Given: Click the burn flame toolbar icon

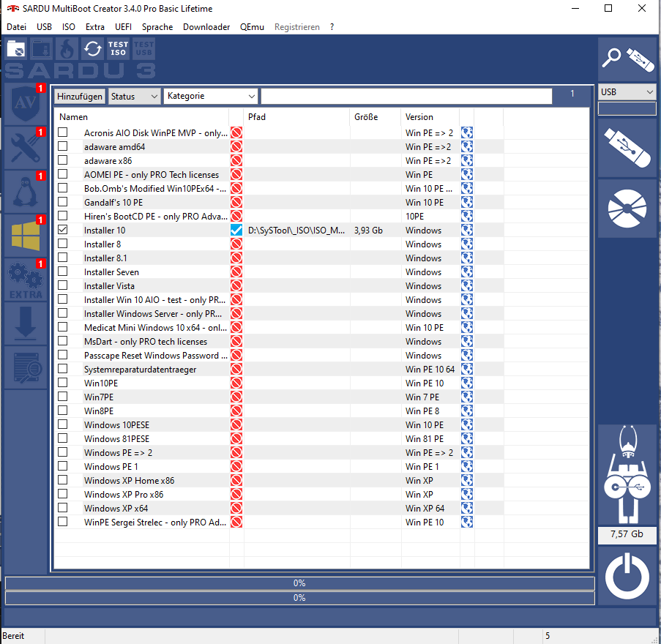Looking at the screenshot, I should [67, 48].
